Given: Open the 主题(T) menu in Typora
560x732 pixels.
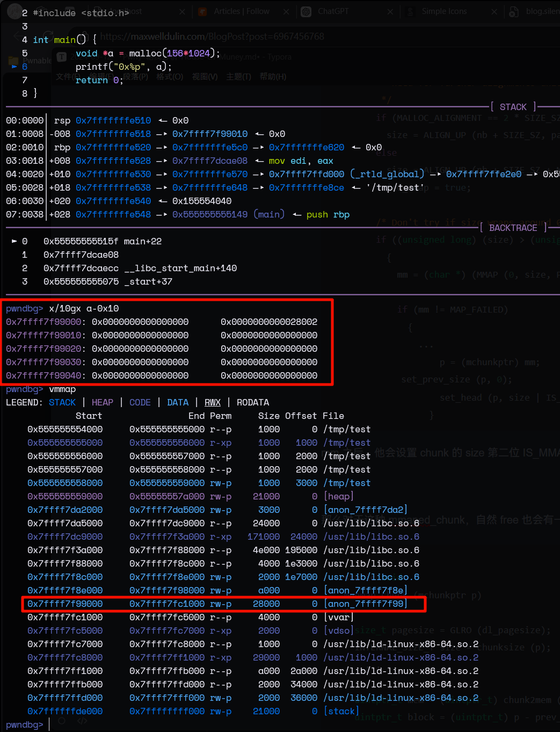Looking at the screenshot, I should click(238, 77).
